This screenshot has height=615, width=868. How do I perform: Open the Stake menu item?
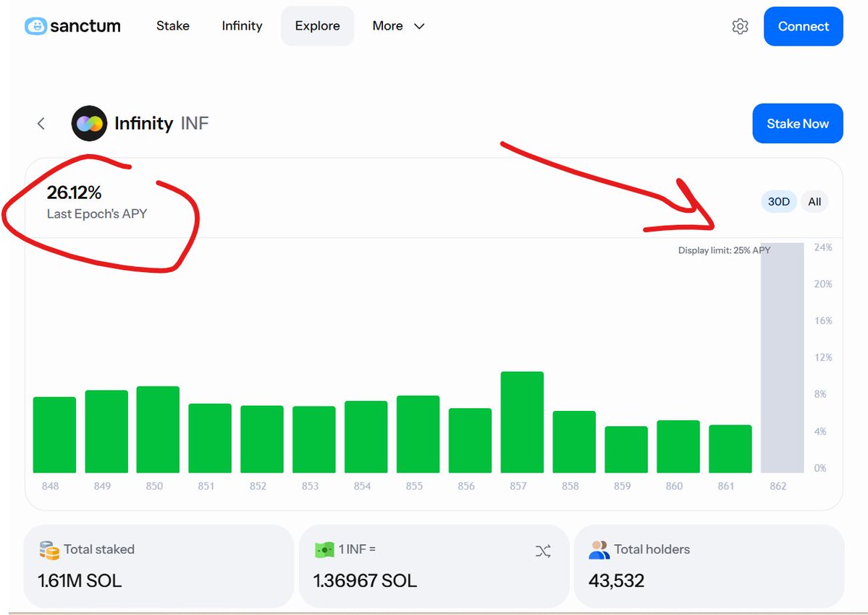[x=173, y=26]
